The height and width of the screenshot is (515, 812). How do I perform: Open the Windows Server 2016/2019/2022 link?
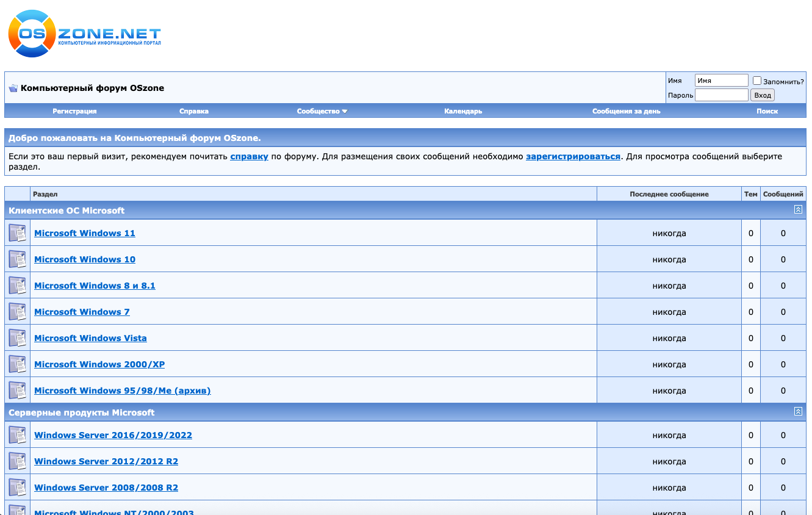[x=113, y=435]
